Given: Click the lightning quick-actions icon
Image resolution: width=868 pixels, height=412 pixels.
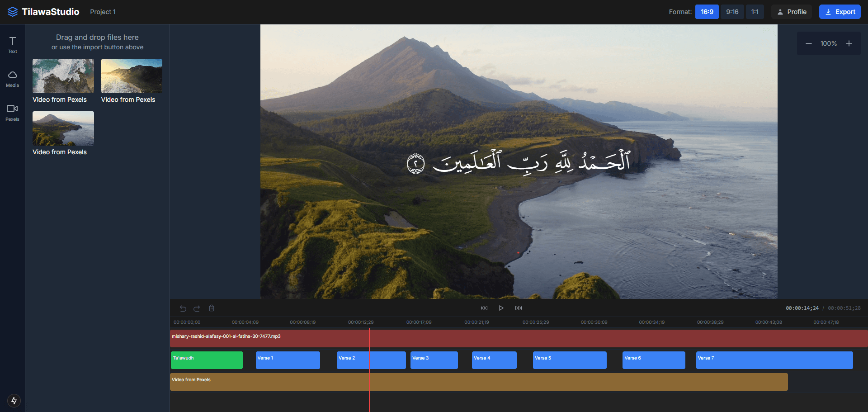Looking at the screenshot, I should tap(14, 400).
